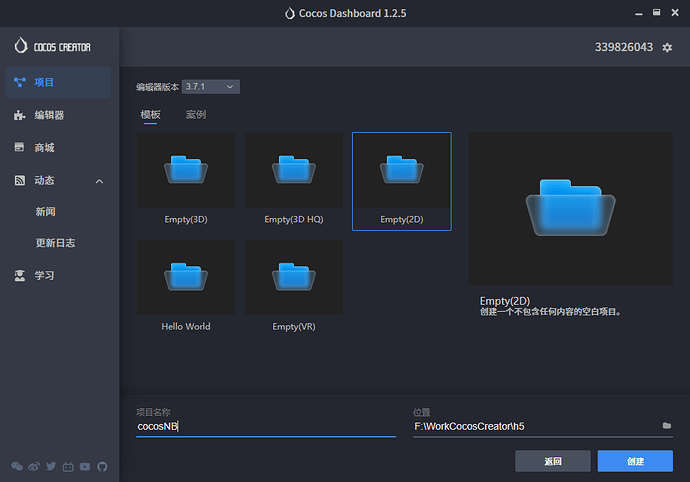Click the Empty(2D) preview title text
Image resolution: width=690 pixels, height=482 pixels.
tap(505, 301)
